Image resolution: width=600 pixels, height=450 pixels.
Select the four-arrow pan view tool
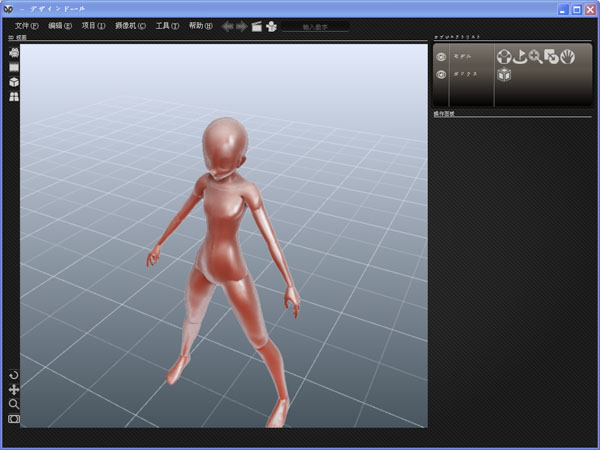click(14, 389)
